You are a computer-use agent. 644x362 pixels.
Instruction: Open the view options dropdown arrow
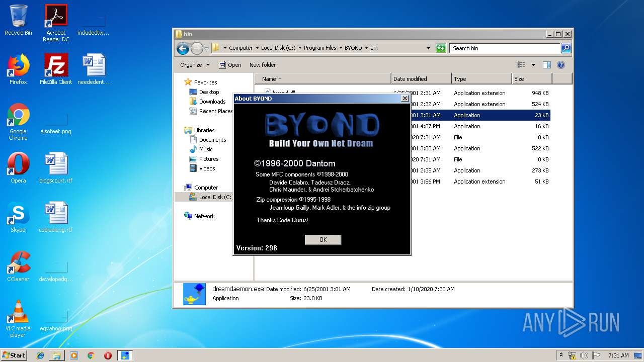click(x=533, y=65)
